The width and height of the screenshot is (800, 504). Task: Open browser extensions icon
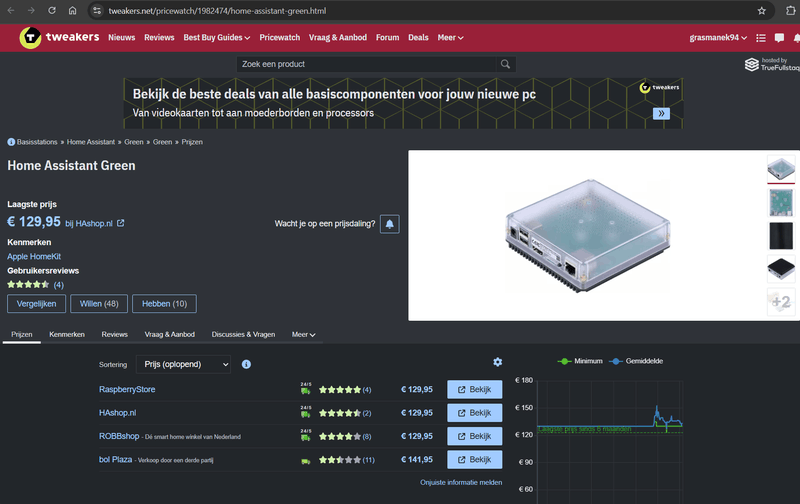tap(791, 11)
